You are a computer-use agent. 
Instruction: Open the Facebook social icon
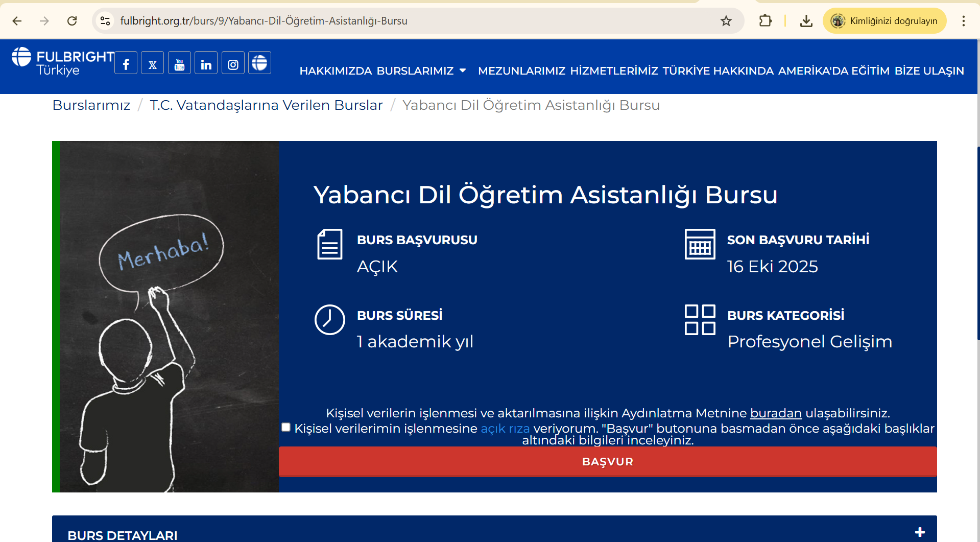(126, 63)
